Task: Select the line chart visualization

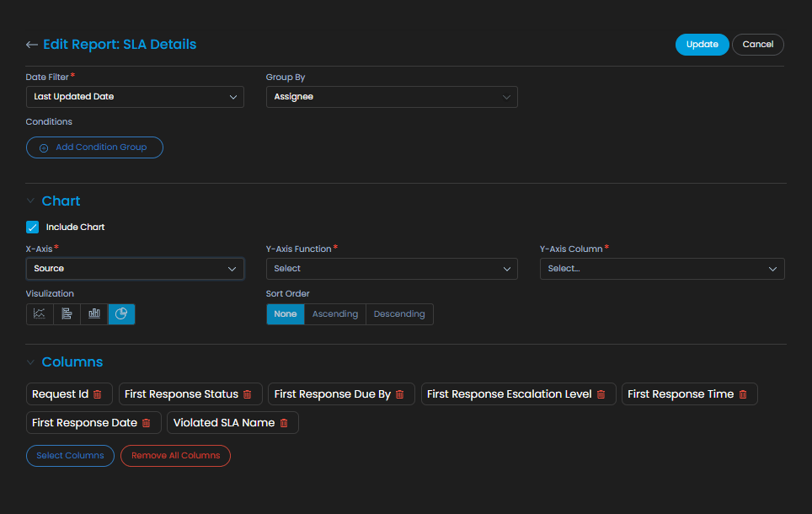Action: point(40,314)
